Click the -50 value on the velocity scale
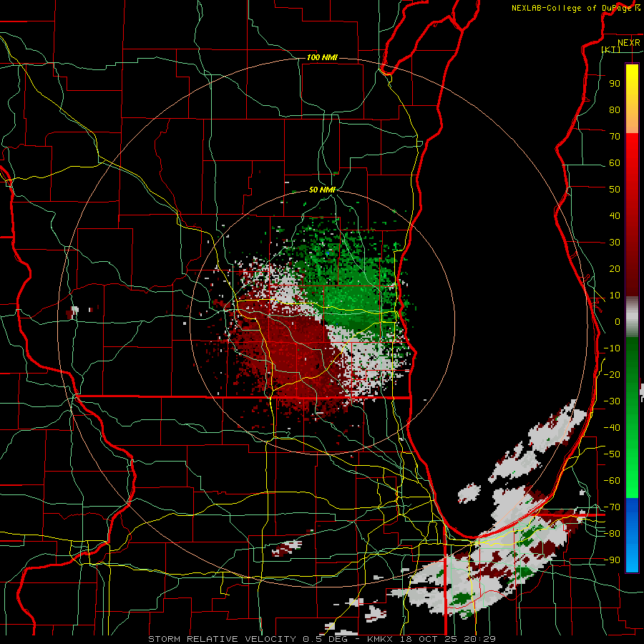The height and width of the screenshot is (644, 644). [612, 454]
